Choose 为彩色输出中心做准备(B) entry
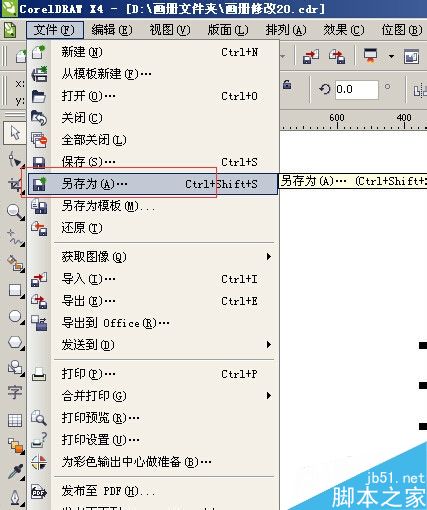The image size is (427, 510). [153, 462]
